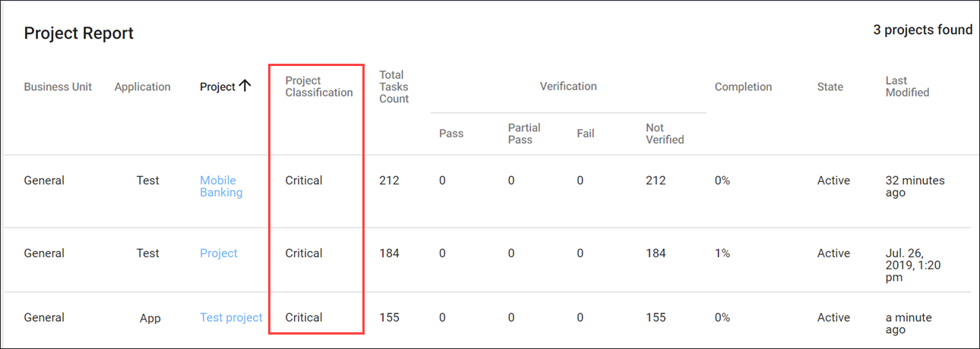
Task: Sort by Pass column header
Action: tap(451, 134)
